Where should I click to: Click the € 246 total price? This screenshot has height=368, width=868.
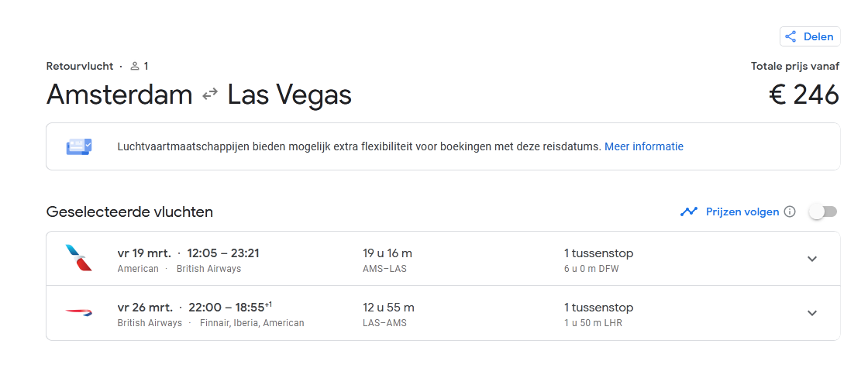[x=804, y=95]
